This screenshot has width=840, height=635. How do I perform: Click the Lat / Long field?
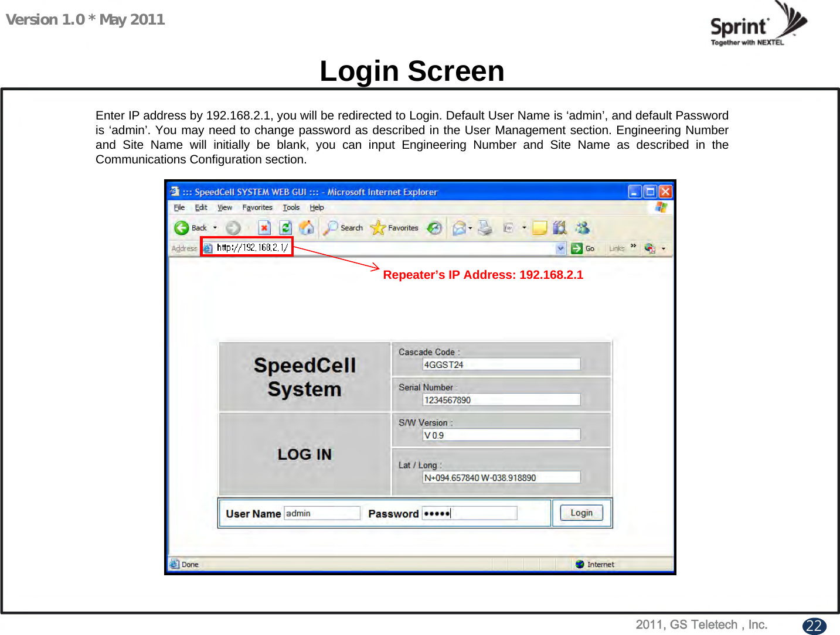(x=501, y=477)
